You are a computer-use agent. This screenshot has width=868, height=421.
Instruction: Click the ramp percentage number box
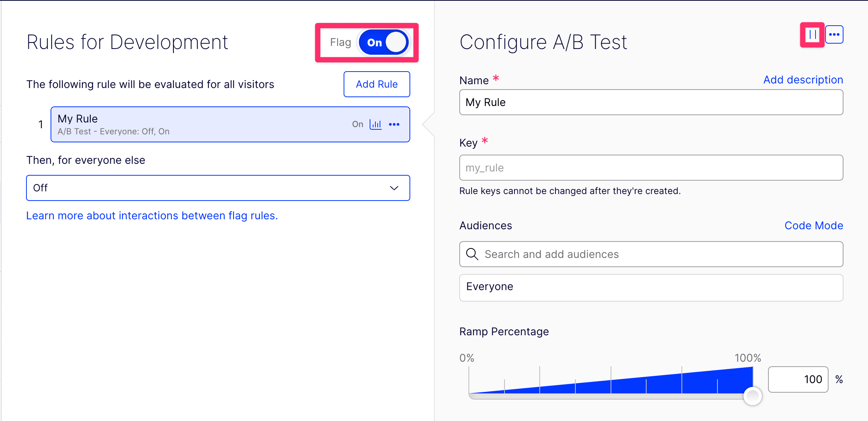coord(798,379)
